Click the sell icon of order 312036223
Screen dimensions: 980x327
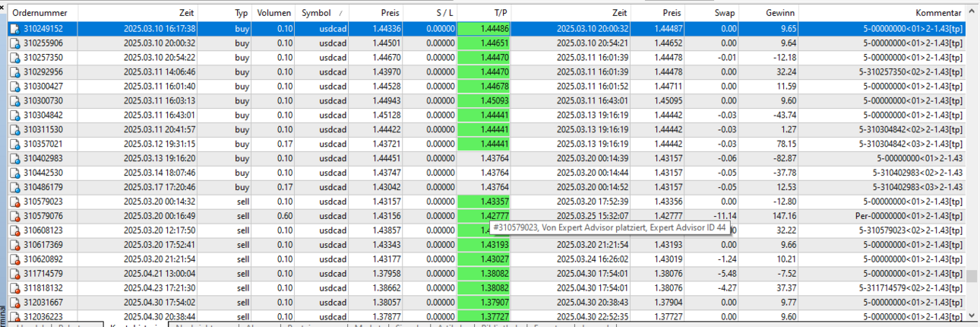pos(14,316)
